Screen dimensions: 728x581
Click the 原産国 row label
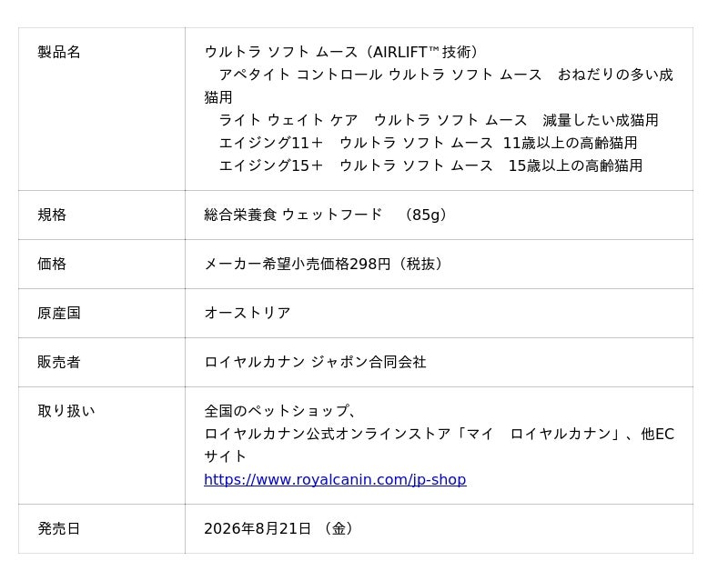(x=59, y=314)
